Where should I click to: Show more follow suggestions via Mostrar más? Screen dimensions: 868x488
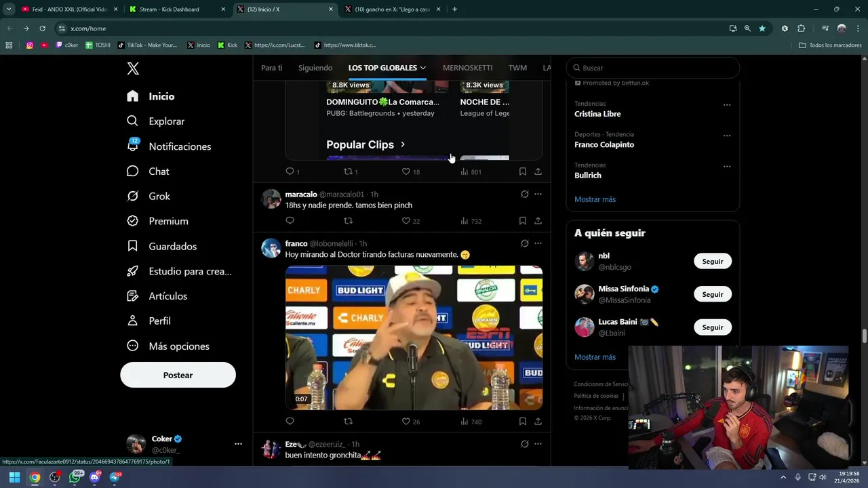[x=595, y=357]
